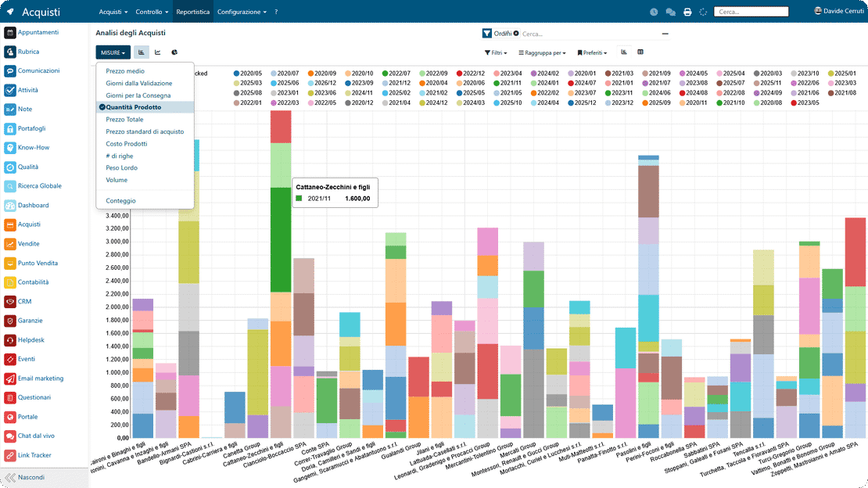Open the Note app icon
Viewport: 868px width, 488px height.
[9, 109]
